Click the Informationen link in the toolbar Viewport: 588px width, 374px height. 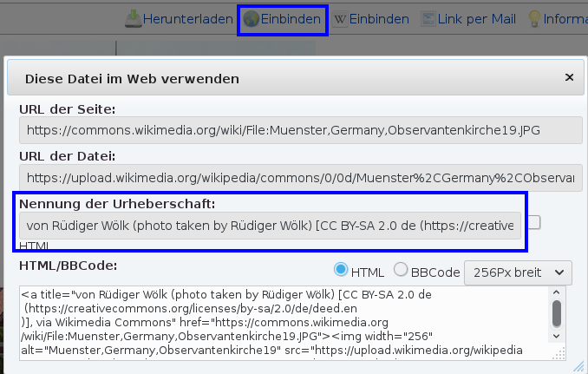pos(565,18)
